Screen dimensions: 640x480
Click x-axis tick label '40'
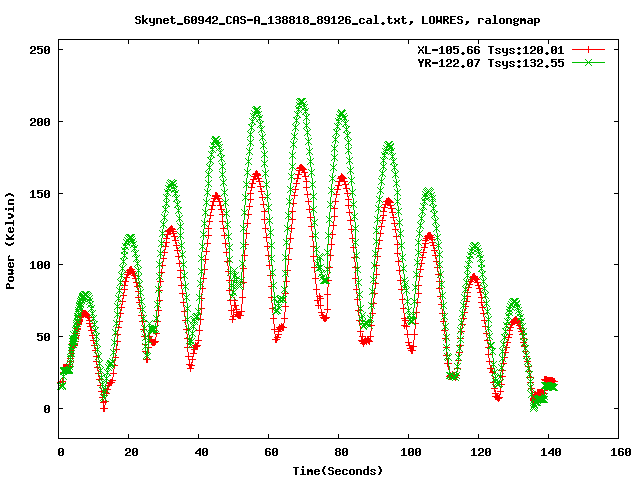(x=202, y=452)
